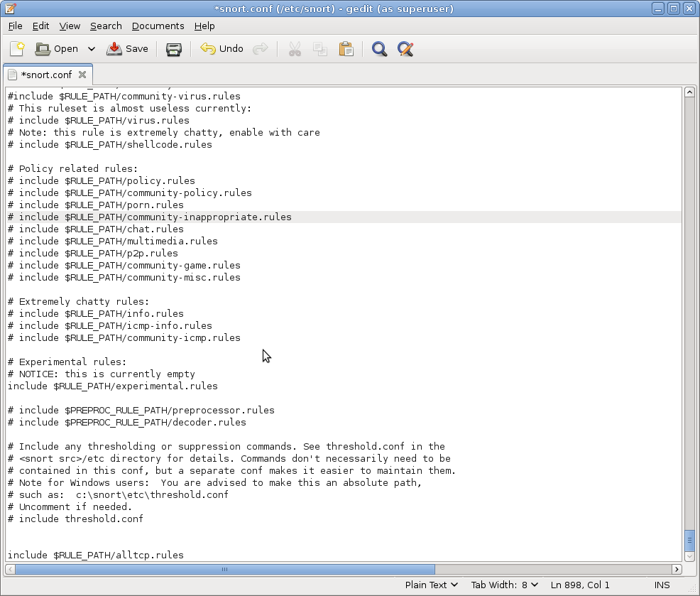Close the gedit window
The height and width of the screenshot is (596, 700).
(689, 9)
